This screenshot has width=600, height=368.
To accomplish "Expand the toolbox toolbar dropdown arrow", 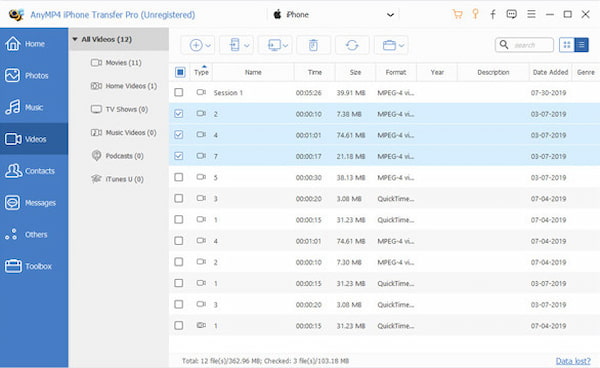I will click(x=401, y=46).
